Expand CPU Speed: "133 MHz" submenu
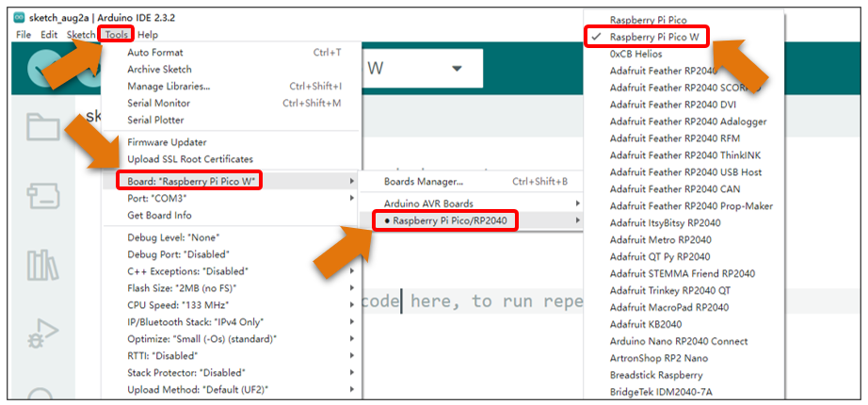Image resolution: width=868 pixels, height=405 pixels. pyautogui.click(x=232, y=305)
